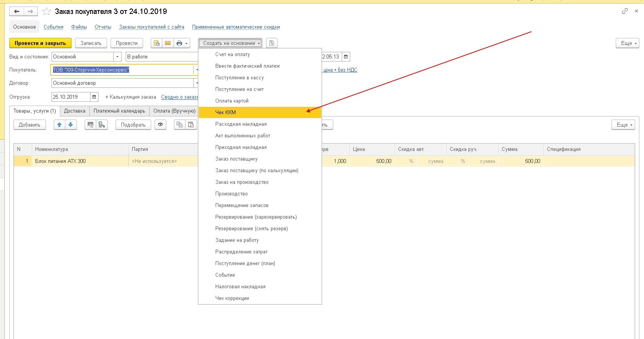Screen dimensions: 644x339
Task: Toggle the eye visibility button
Action: coord(160,125)
